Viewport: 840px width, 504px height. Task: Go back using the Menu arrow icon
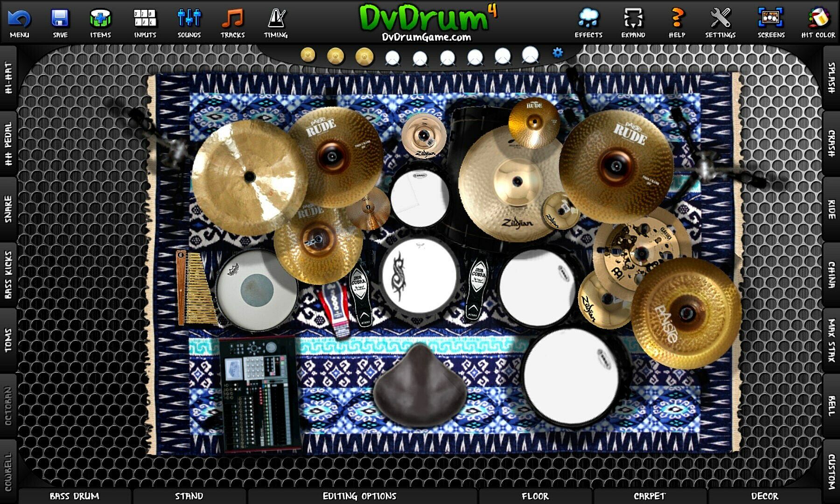pyautogui.click(x=19, y=19)
